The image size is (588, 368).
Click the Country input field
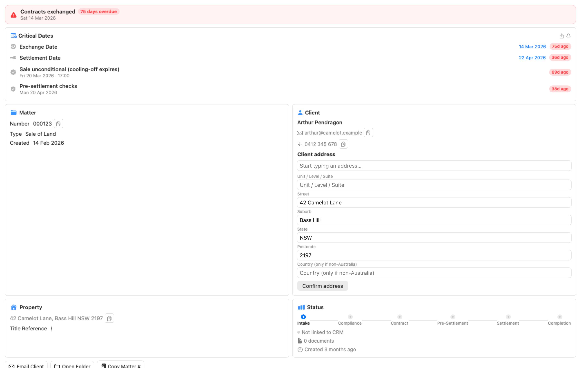[434, 273]
